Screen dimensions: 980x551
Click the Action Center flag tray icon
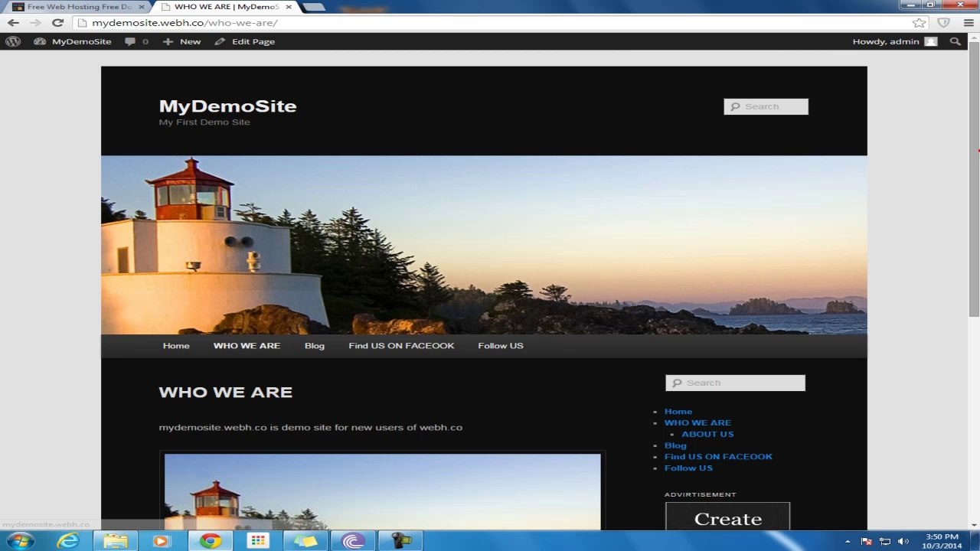point(867,542)
